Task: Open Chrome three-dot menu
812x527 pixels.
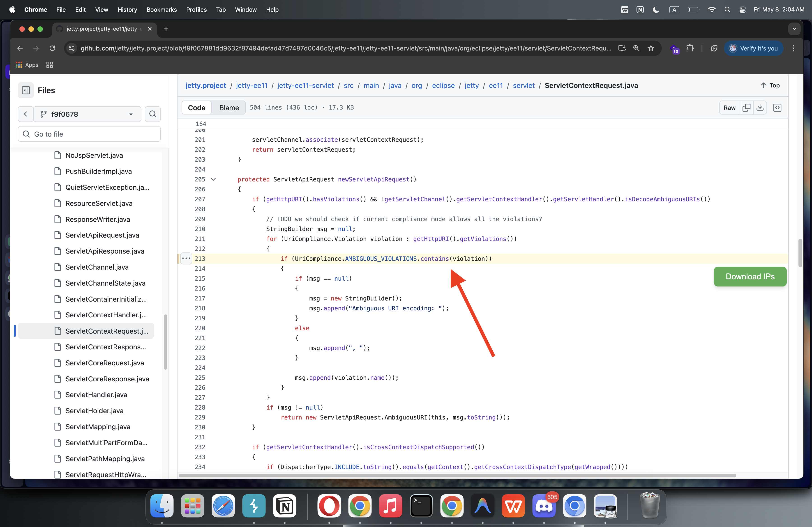Action: click(x=793, y=48)
